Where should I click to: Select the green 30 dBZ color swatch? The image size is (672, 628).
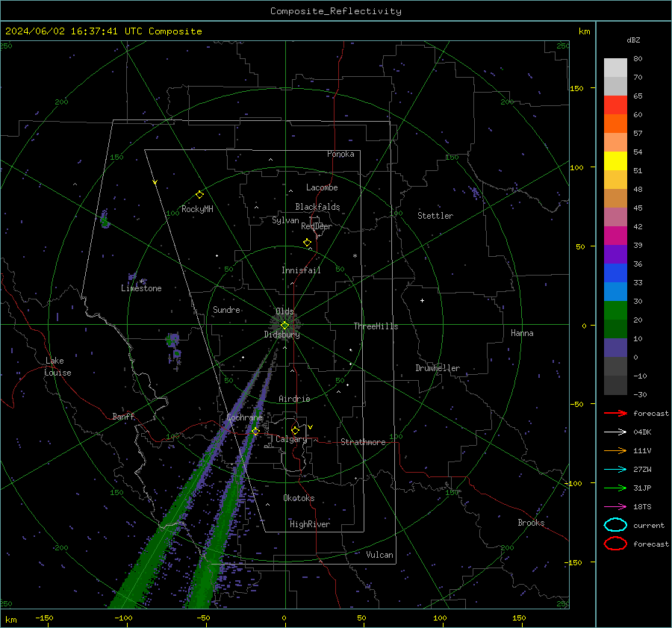click(615, 310)
